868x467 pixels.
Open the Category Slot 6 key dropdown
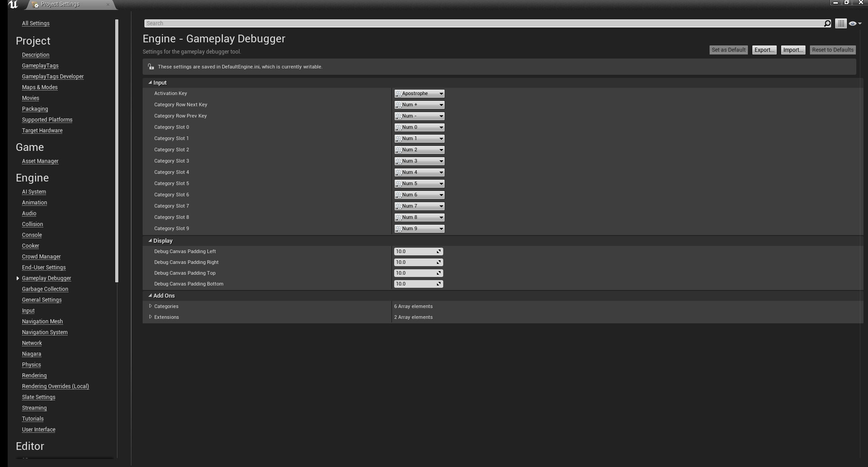[x=419, y=195]
